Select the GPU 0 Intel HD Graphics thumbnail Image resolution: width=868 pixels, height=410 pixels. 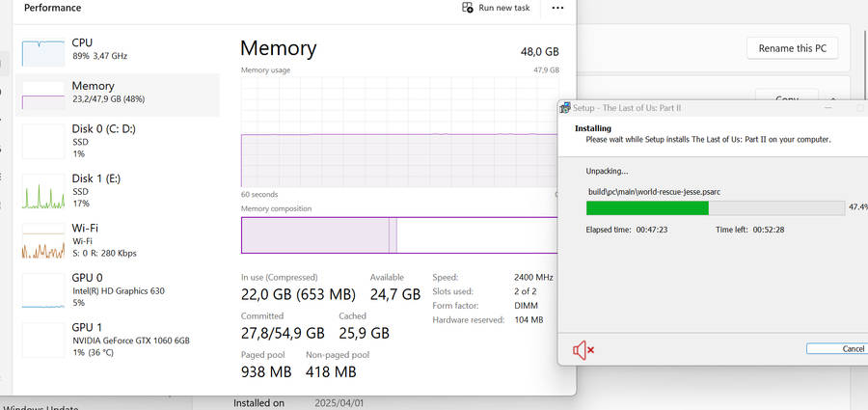pos(42,290)
